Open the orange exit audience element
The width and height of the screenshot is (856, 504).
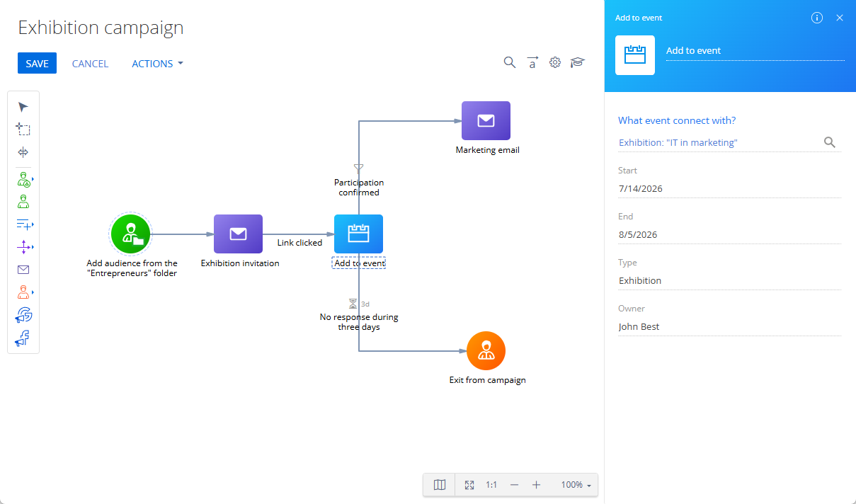tap(24, 292)
